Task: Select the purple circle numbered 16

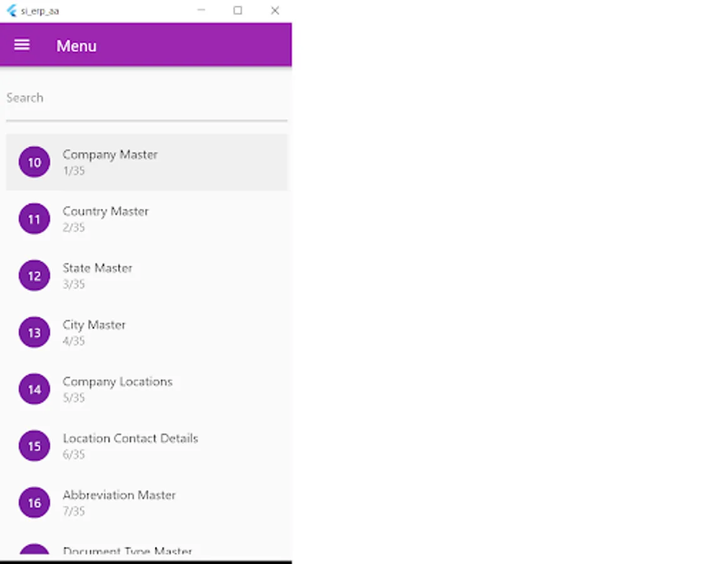Action: click(x=34, y=503)
